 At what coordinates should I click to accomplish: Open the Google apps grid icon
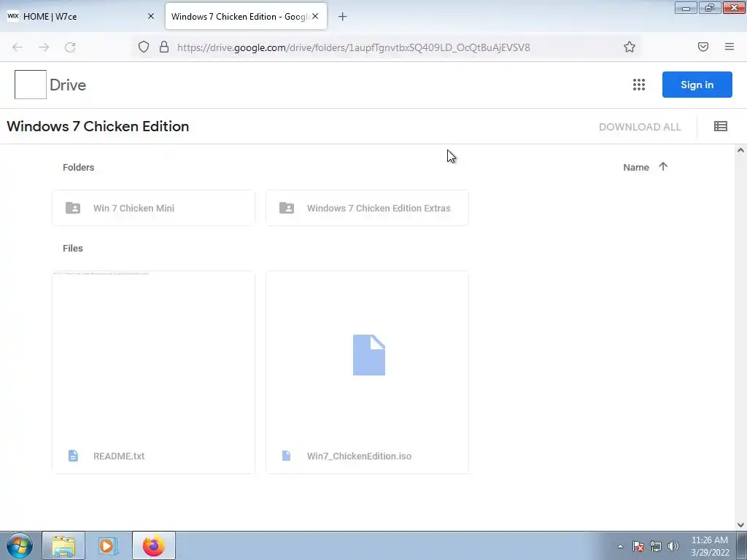(x=639, y=85)
